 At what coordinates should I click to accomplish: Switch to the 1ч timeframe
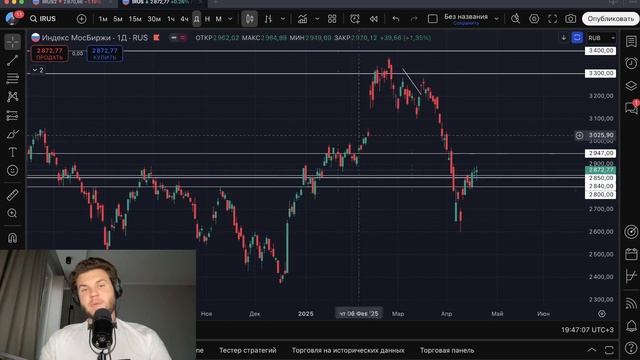point(171,19)
